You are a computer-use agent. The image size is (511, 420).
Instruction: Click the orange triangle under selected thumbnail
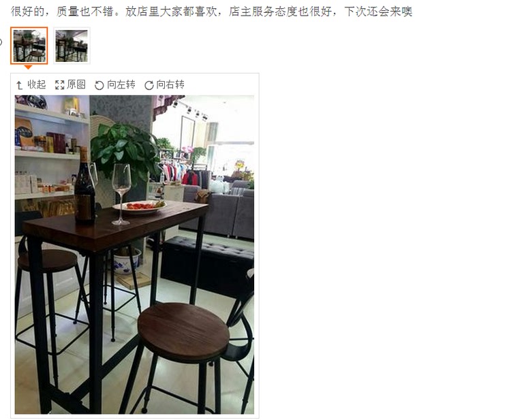(29, 67)
